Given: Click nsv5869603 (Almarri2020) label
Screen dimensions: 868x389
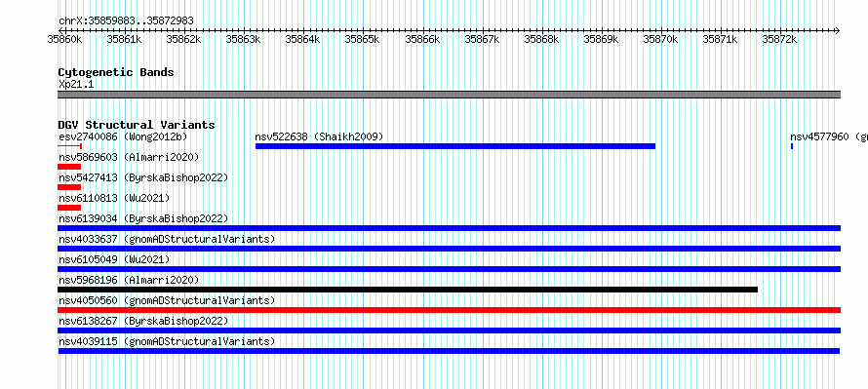Looking at the screenshot, I should click(x=129, y=157).
